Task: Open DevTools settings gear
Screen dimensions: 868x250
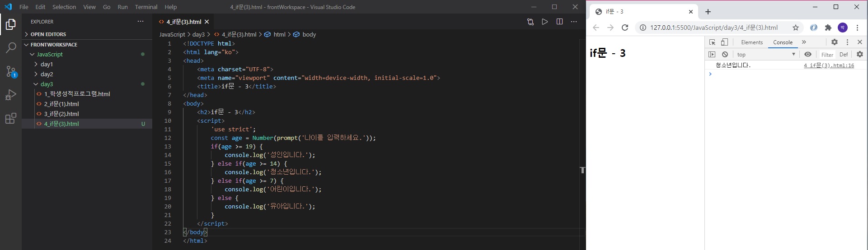Action: [x=835, y=42]
